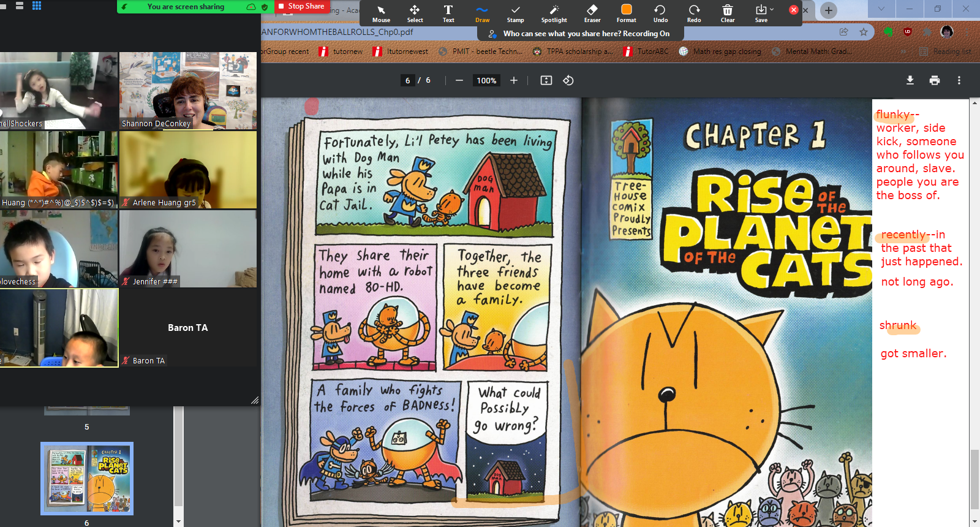Choose the Select annotation tool
The width and height of the screenshot is (980, 527).
415,13
